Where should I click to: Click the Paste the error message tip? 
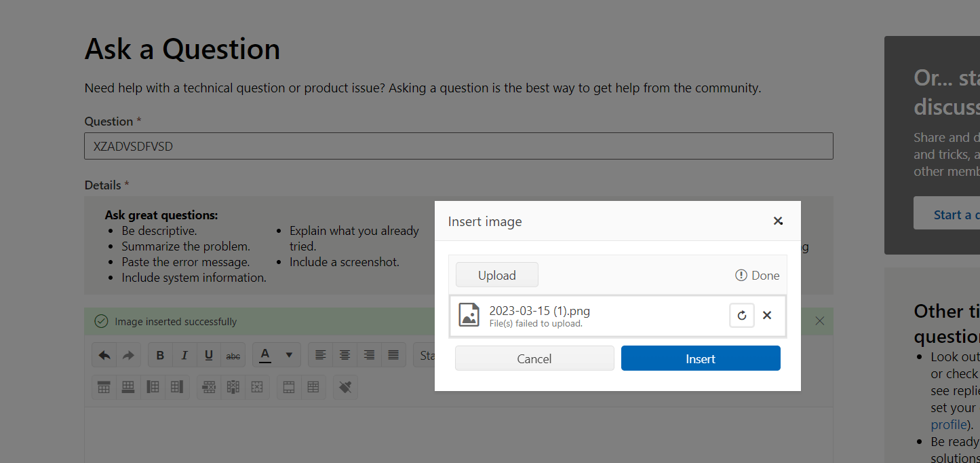tap(186, 262)
